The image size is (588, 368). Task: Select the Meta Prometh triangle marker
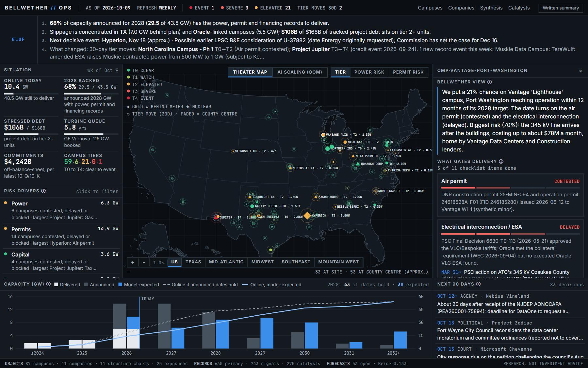click(x=353, y=156)
